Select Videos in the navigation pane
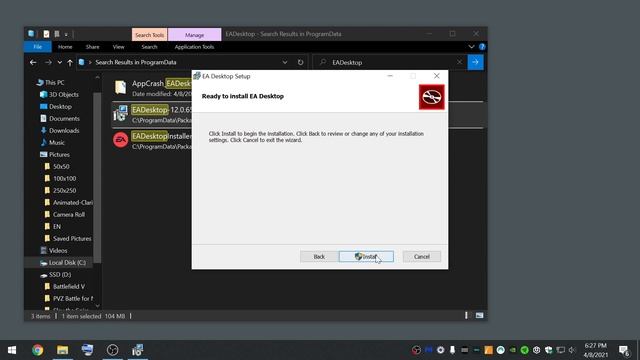 point(53,251)
